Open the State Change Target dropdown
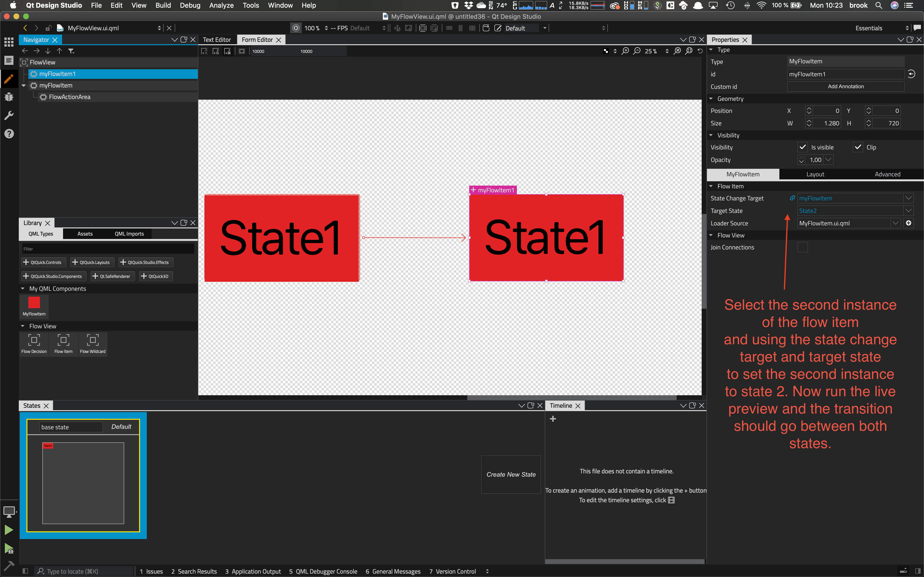Screen dimensions: 924x577 click(x=908, y=198)
